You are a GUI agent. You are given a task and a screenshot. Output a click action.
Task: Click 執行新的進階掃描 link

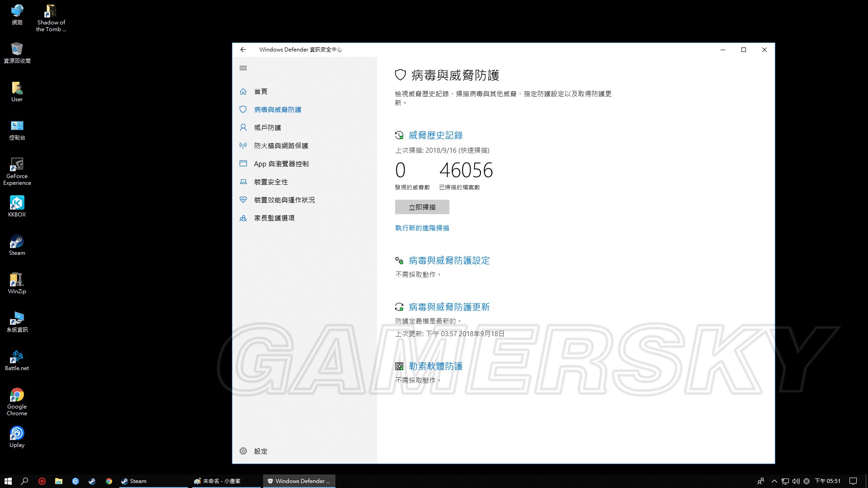[423, 228]
